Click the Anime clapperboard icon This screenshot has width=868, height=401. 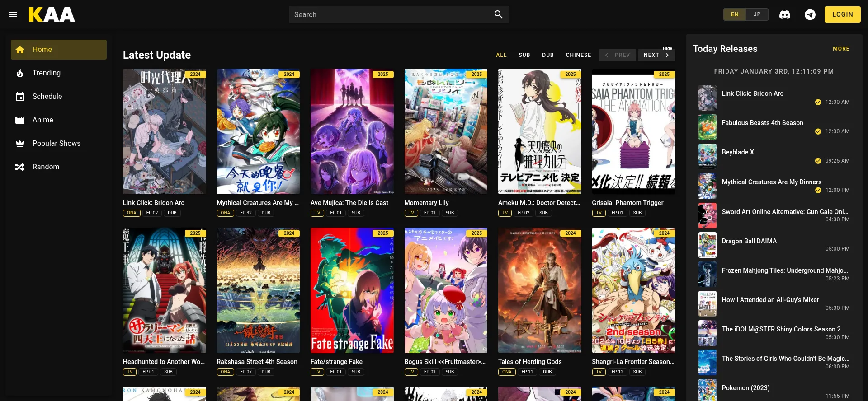[x=20, y=120]
